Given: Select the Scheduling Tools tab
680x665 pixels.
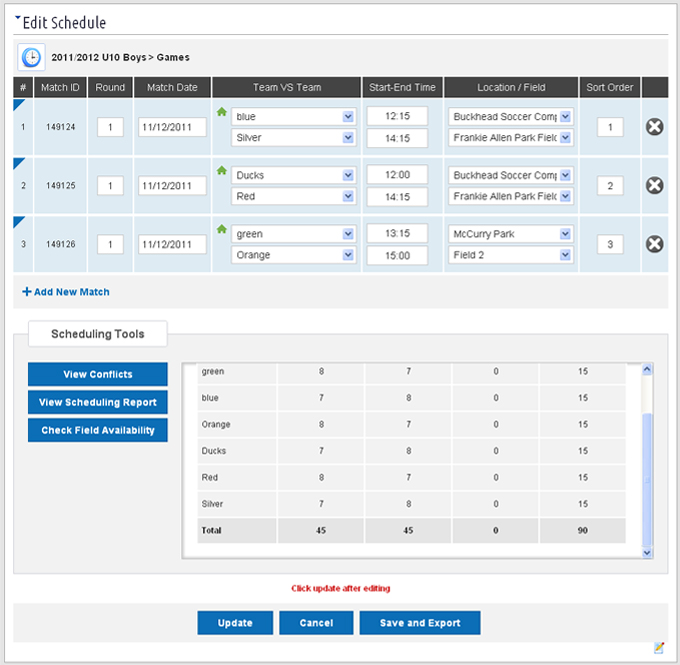Looking at the screenshot, I should coord(98,334).
